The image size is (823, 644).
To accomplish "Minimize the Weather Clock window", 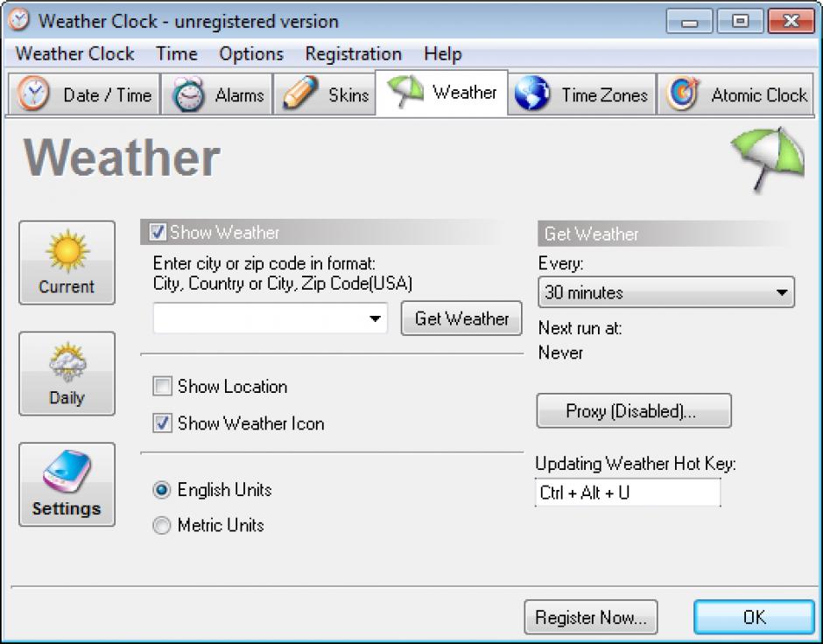I will (689, 22).
